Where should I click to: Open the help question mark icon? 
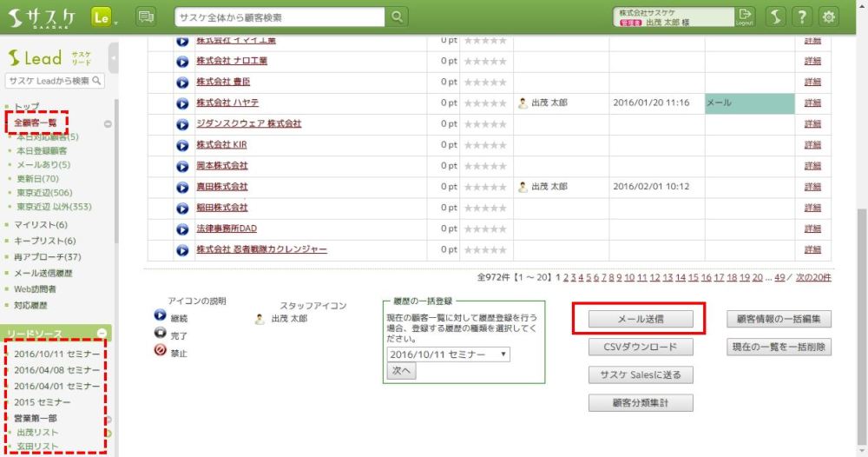click(803, 17)
